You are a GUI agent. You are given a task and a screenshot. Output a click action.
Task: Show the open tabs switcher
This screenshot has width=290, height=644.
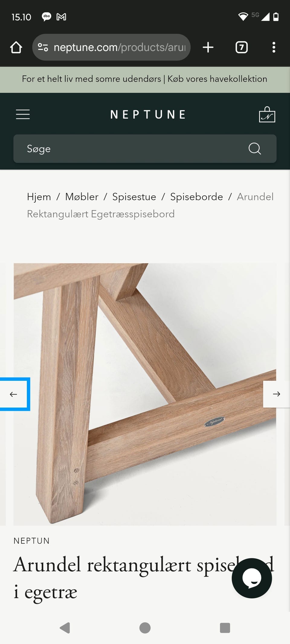tap(241, 47)
